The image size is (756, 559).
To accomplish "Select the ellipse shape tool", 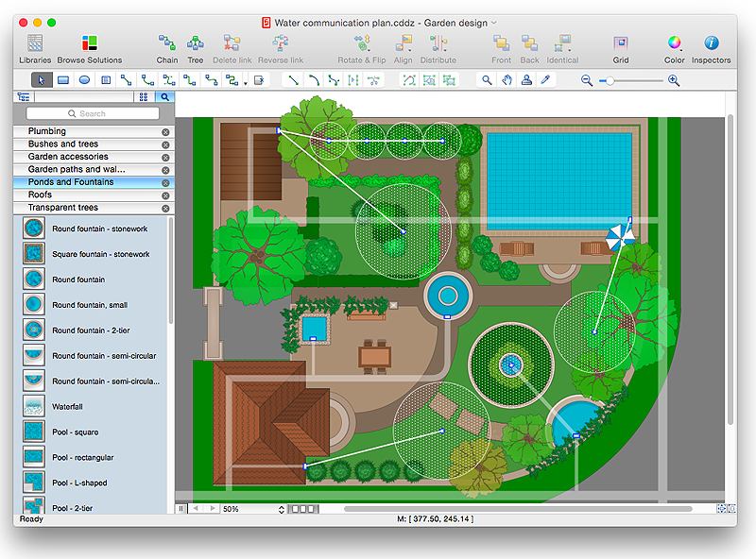I will [x=84, y=80].
